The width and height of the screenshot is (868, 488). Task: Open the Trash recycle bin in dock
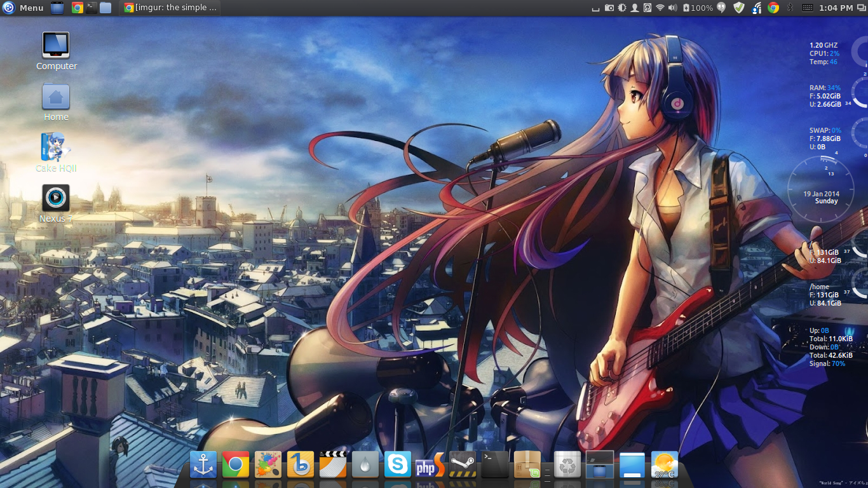point(567,465)
